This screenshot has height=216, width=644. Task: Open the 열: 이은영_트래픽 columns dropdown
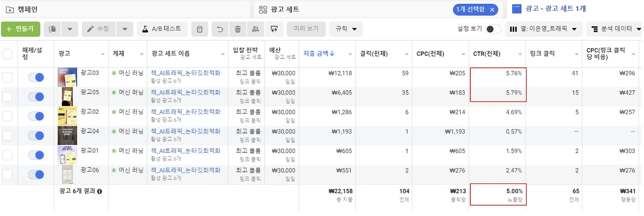pyautogui.click(x=543, y=29)
